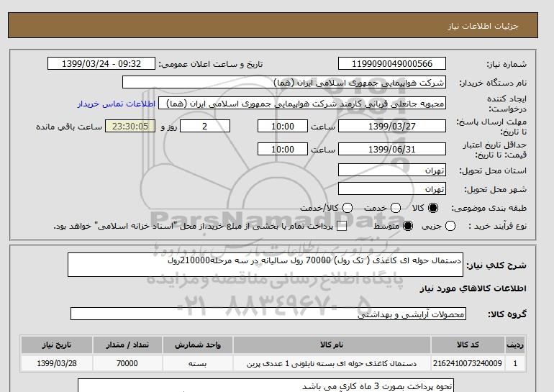Viewport: 554px width, 392px height.
Task: Select the کالا/خدمت radio button
Action: [x=348, y=208]
